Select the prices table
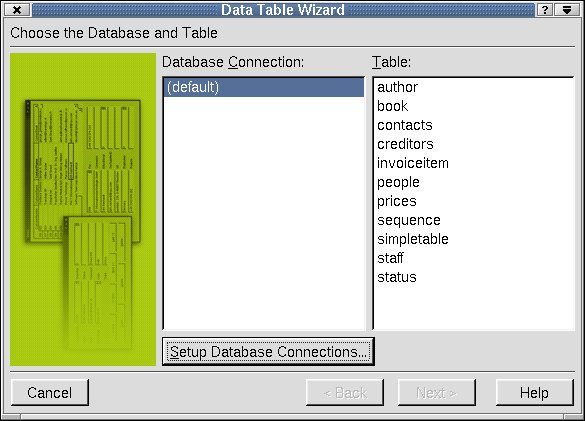 397,202
